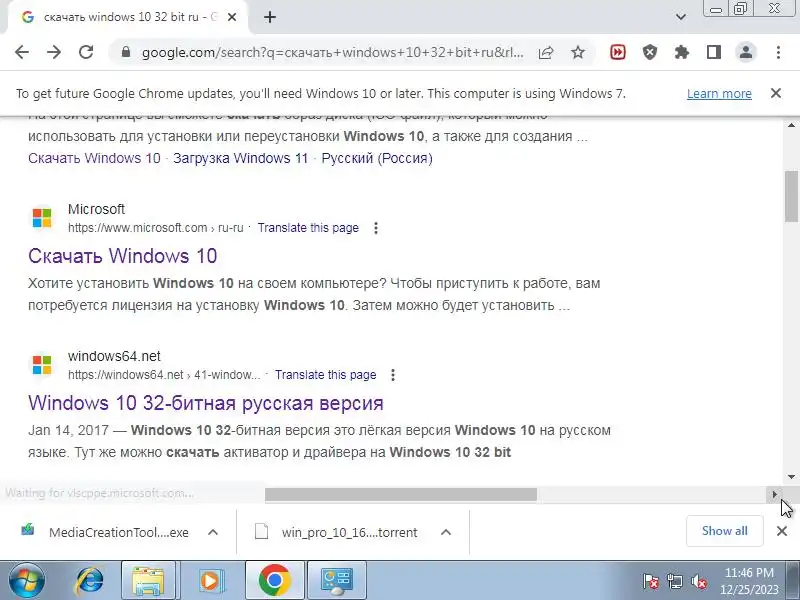Viewport: 800px width, 600px height.
Task: Click the padlock site info icon
Action: coord(126,52)
